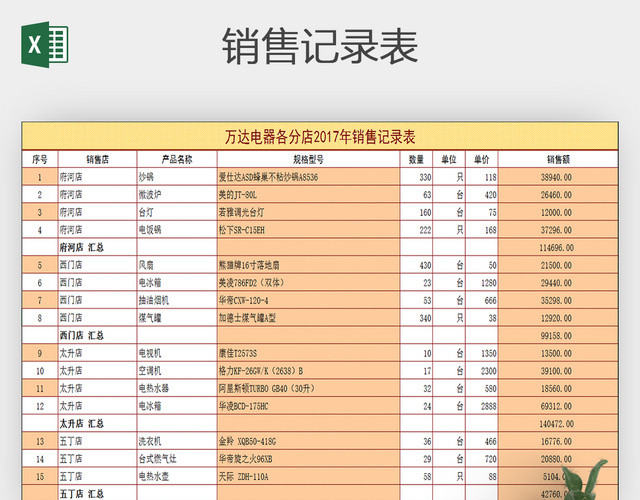Select the subtotal value 140472.00
Viewport: 640px width, 500px height.
(558, 424)
